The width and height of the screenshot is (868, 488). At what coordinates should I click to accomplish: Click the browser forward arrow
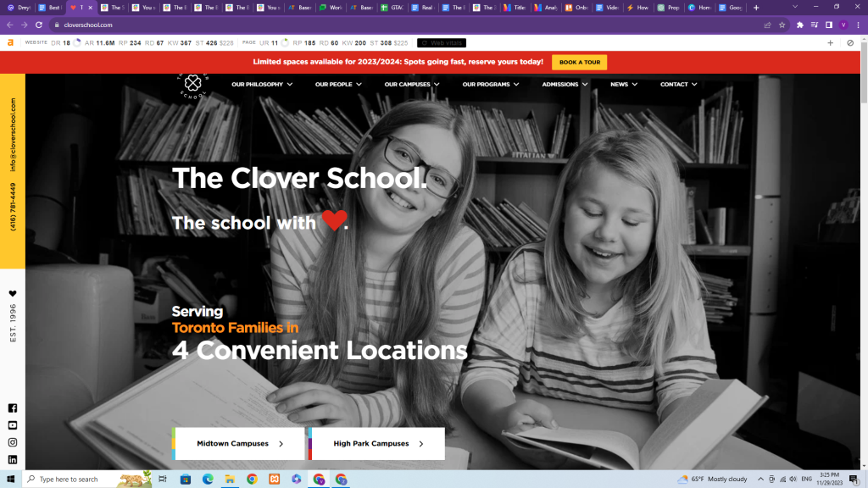[x=25, y=25]
